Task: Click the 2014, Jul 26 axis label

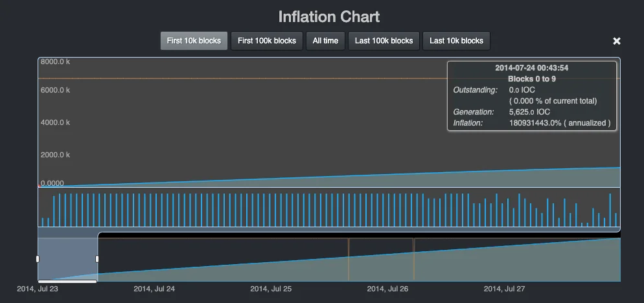Action: pos(387,289)
